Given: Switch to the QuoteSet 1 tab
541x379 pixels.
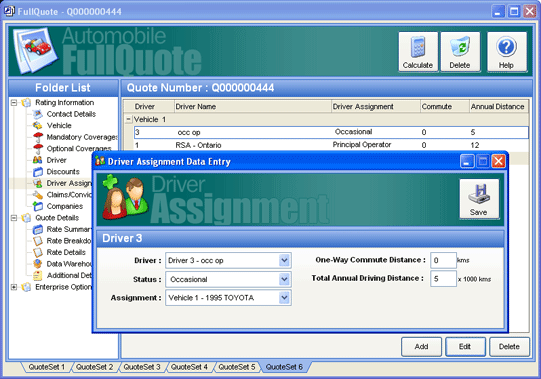Looking at the screenshot, I should [47, 367].
